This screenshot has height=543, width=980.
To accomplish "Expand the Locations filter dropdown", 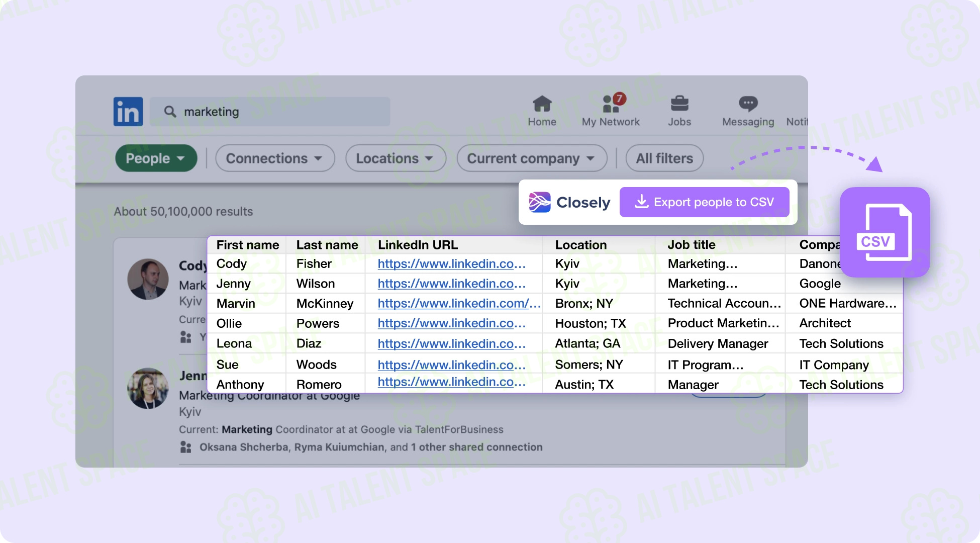I will (396, 158).
